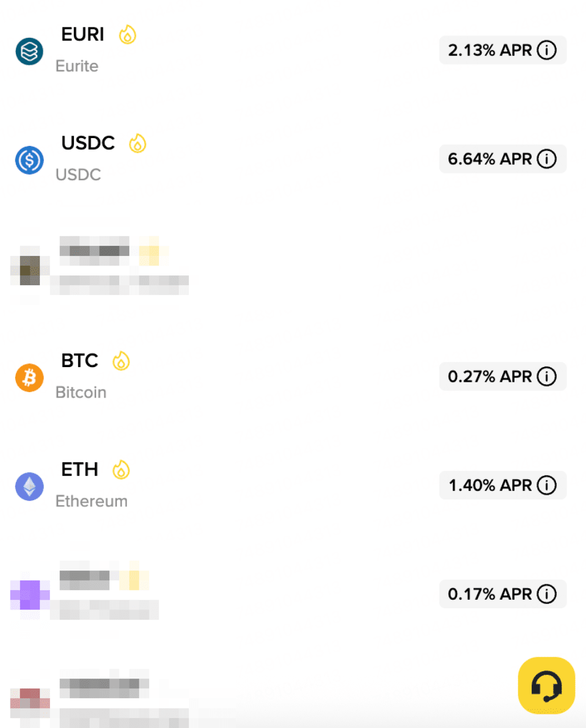Click the orange Bitcoin logo icon
The width and height of the screenshot is (586, 728).
[x=29, y=377]
